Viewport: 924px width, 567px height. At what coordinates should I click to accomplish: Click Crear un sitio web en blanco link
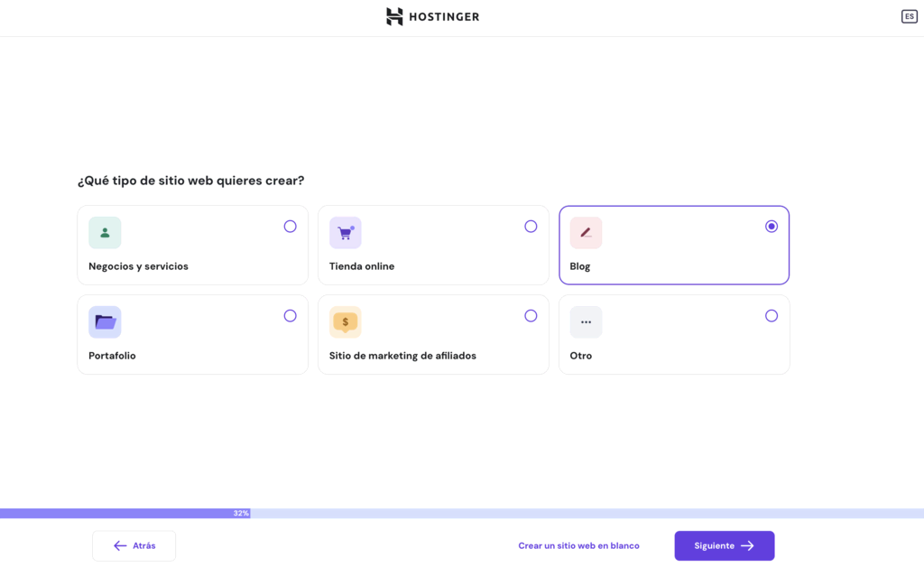(578, 546)
